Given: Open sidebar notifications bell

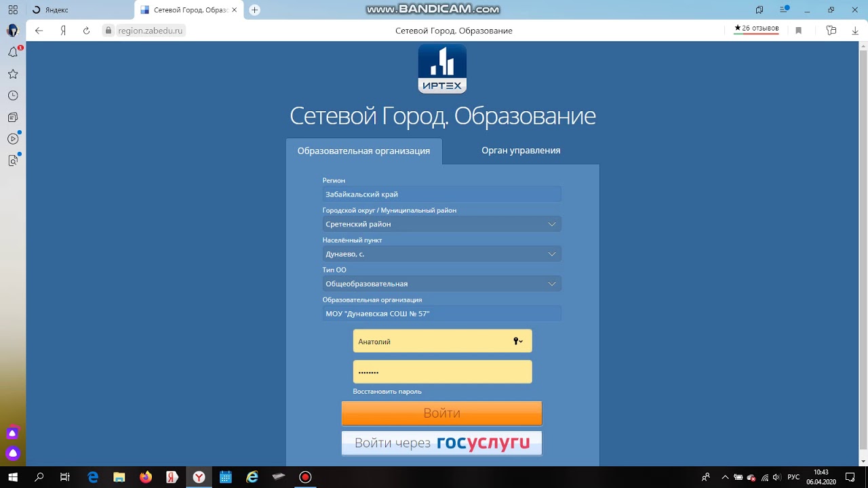Looking at the screenshot, I should pyautogui.click(x=13, y=52).
